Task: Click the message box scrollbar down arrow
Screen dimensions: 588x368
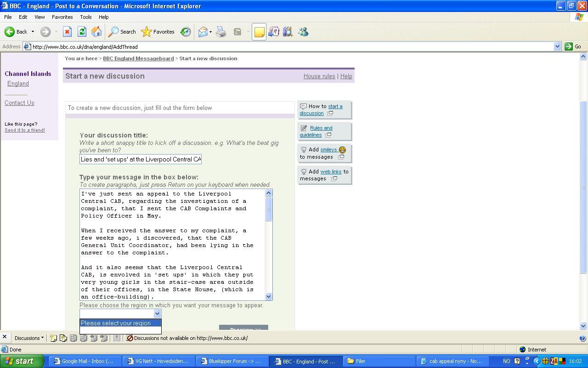Action: tap(269, 297)
